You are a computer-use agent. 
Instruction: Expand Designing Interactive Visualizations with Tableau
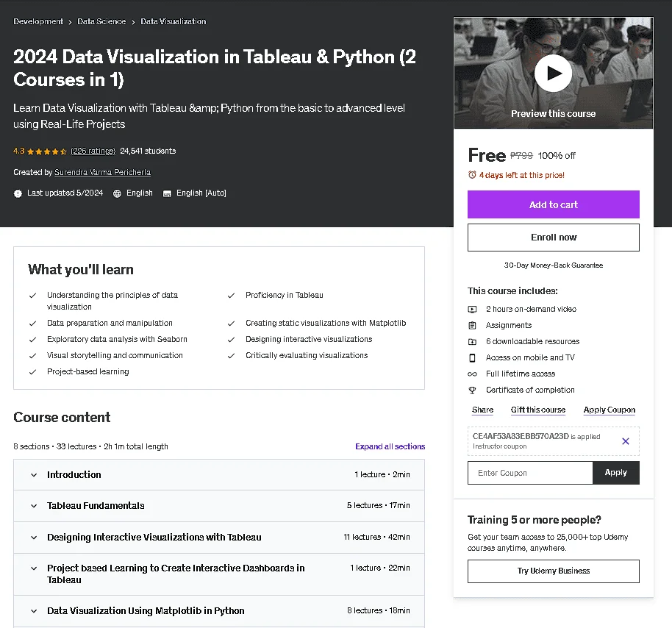pos(219,537)
